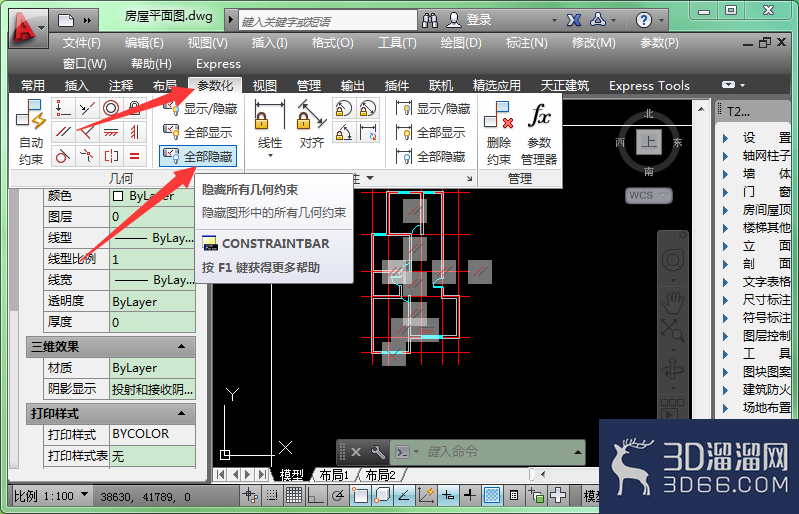Image resolution: width=799 pixels, height=514 pixels.
Task: Apply the Vertical geometric constraint
Action: (x=135, y=132)
